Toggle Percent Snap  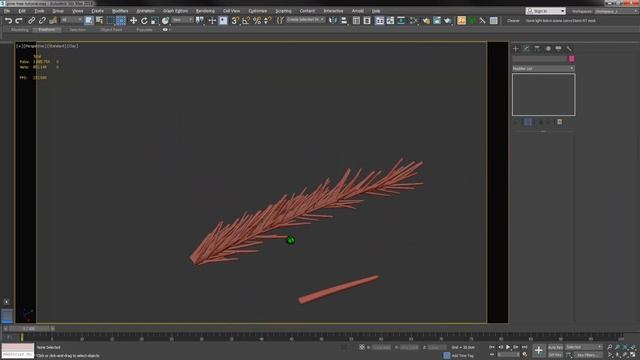point(257,20)
